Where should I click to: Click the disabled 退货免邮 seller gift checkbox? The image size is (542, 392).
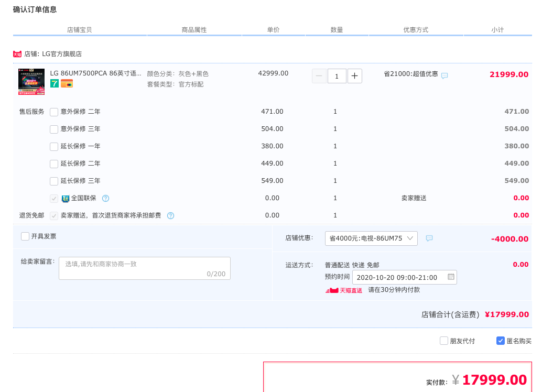(54, 216)
